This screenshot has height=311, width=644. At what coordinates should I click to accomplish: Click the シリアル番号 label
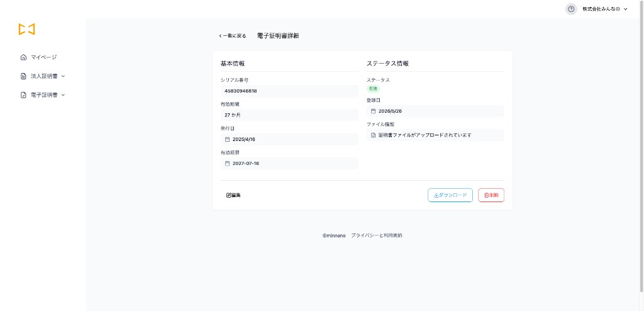(x=235, y=80)
